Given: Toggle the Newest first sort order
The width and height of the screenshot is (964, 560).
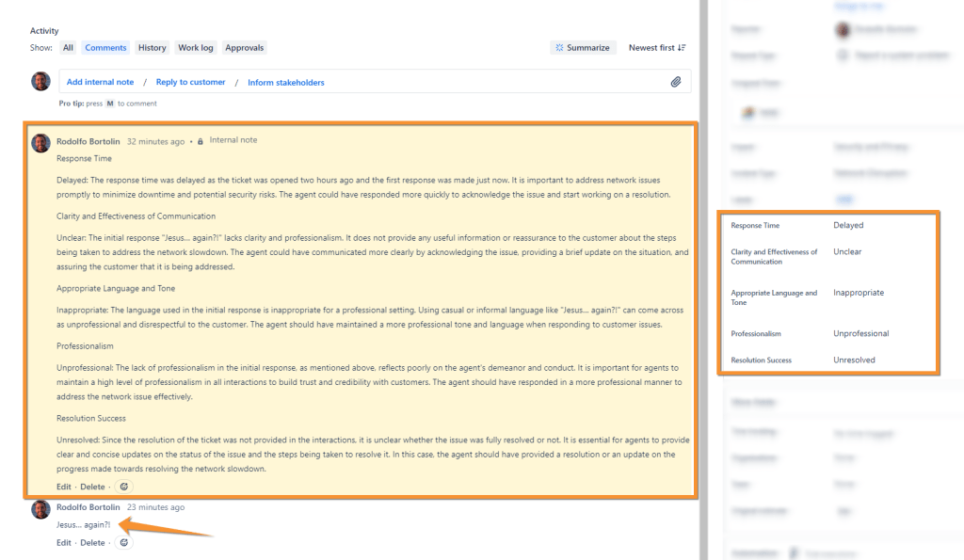Looking at the screenshot, I should tap(657, 48).
